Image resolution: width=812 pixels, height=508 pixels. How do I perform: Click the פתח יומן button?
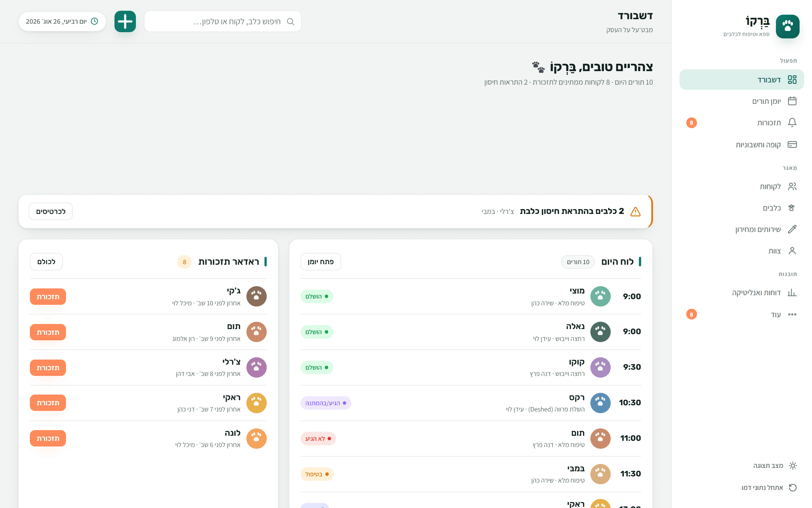pyautogui.click(x=321, y=262)
